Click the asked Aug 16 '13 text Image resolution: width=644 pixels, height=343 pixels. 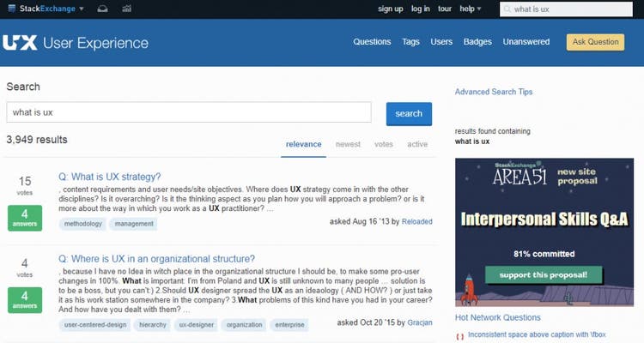pos(359,221)
